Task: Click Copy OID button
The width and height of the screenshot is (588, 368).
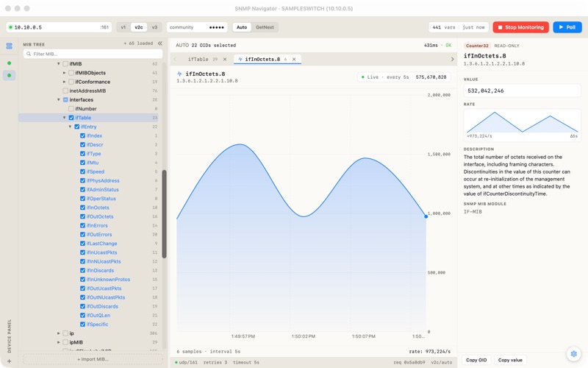Action: pos(476,360)
